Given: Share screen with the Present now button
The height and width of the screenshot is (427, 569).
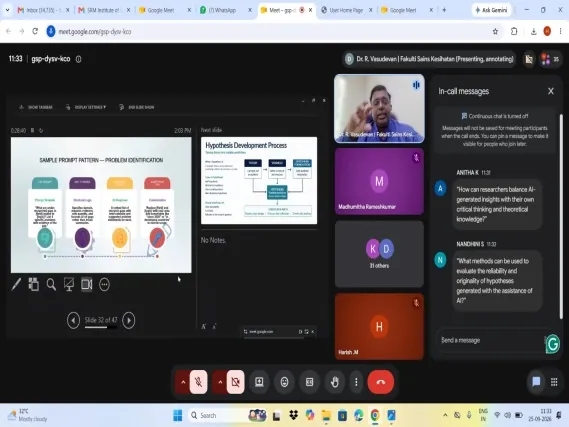Looking at the screenshot, I should pos(259,382).
